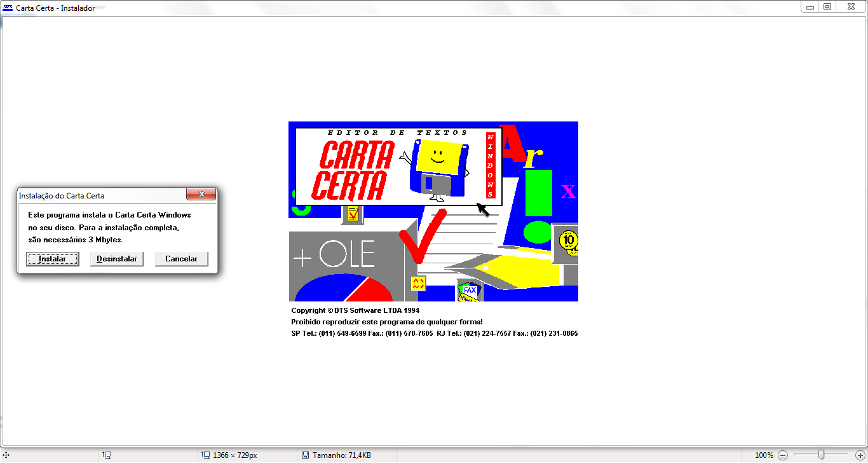
Task: Click the cursor position crosshair icon
Action: coord(6,455)
